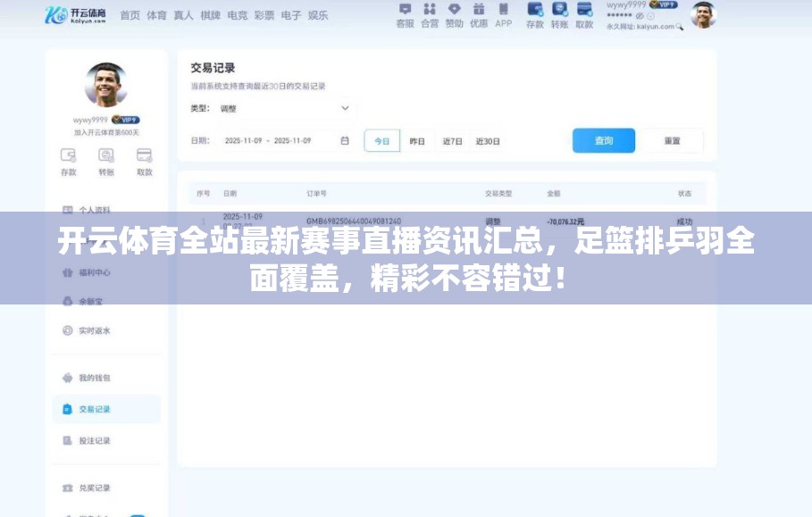Click the 赞助 sponsorship icon

pyautogui.click(x=455, y=16)
